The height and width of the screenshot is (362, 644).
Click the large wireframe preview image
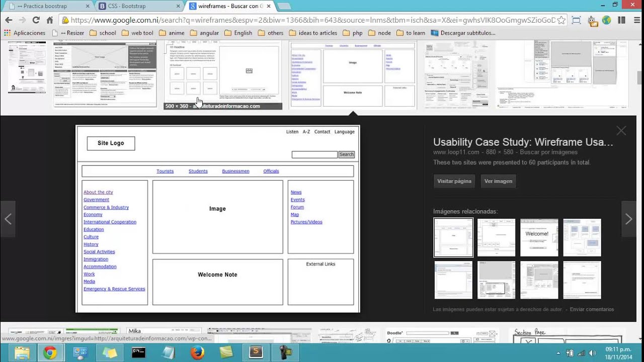click(x=218, y=219)
